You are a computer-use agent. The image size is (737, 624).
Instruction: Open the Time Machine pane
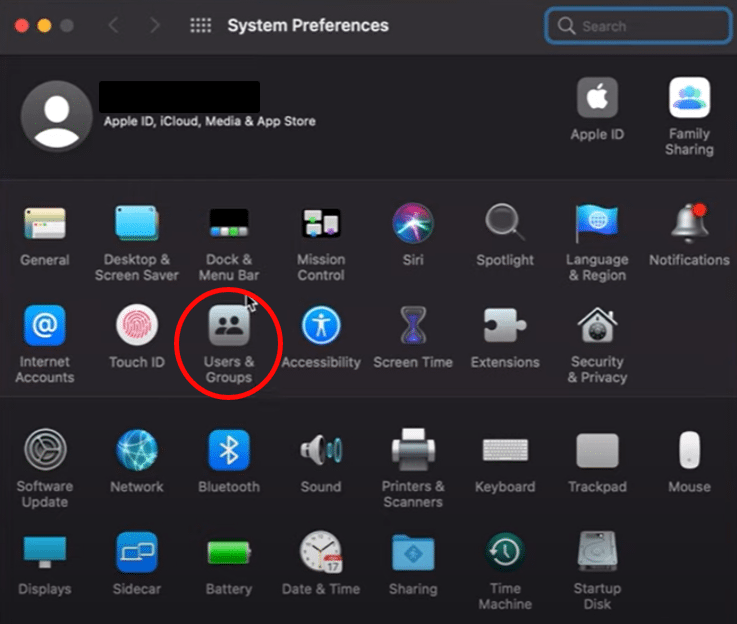click(x=505, y=553)
